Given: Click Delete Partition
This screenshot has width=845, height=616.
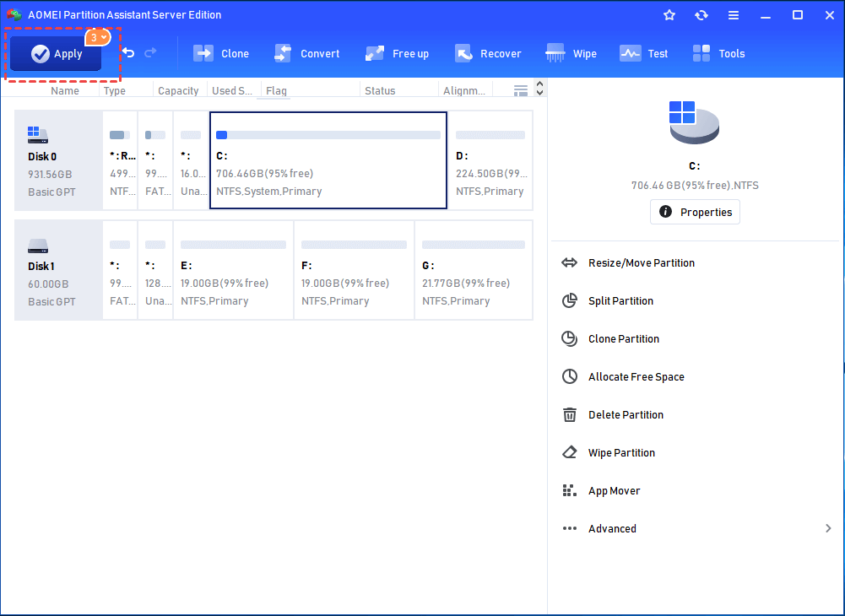Looking at the screenshot, I should point(626,415).
